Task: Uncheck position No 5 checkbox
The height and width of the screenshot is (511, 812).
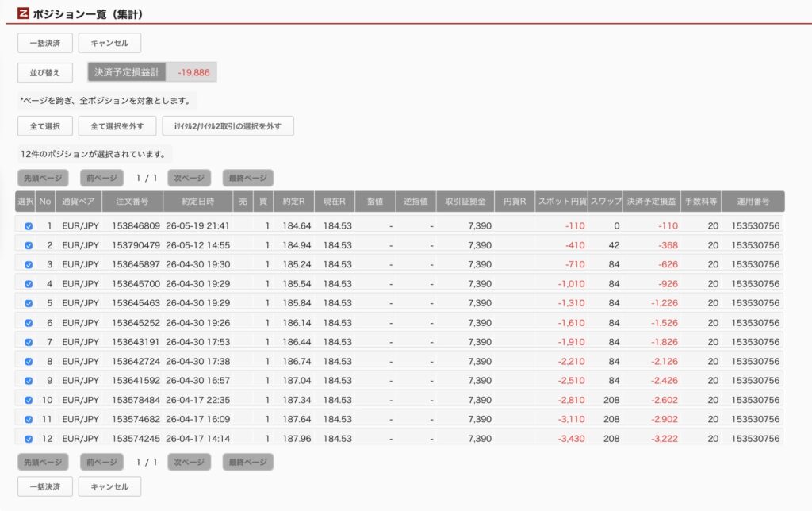Action: (29, 303)
